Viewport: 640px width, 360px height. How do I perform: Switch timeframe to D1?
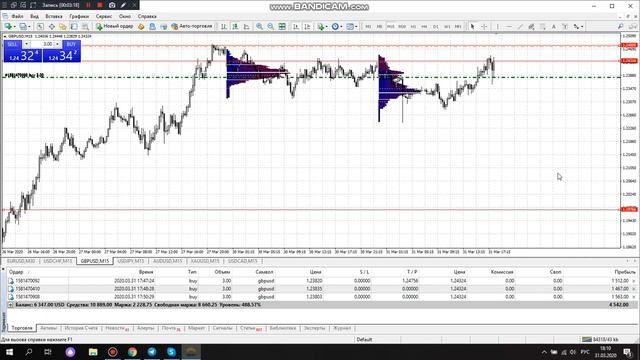click(436, 27)
